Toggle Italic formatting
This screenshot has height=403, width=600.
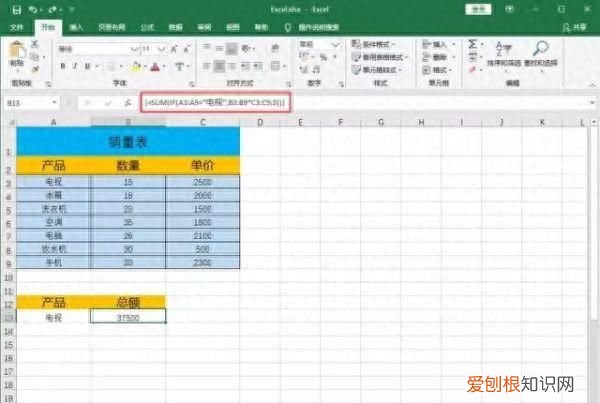pos(75,66)
